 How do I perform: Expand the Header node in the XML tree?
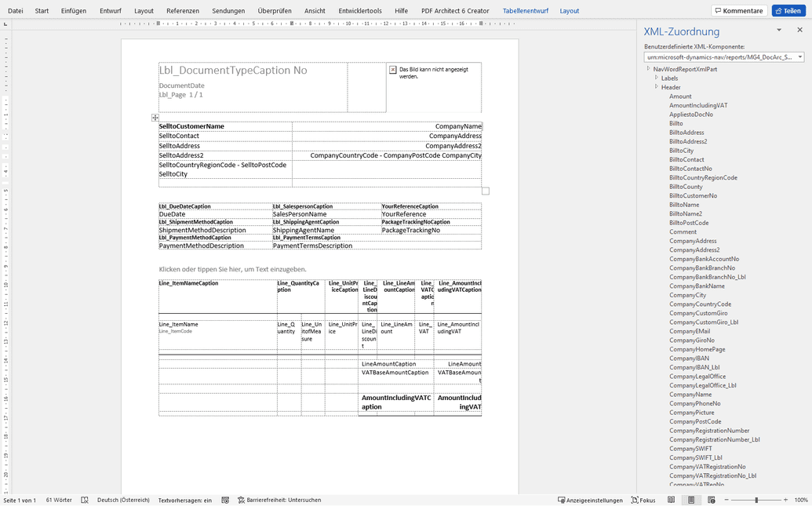pyautogui.click(x=657, y=87)
